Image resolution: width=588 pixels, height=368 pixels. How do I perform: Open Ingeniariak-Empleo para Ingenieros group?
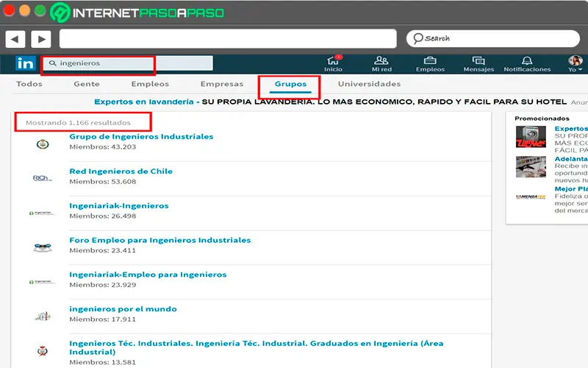click(x=148, y=275)
